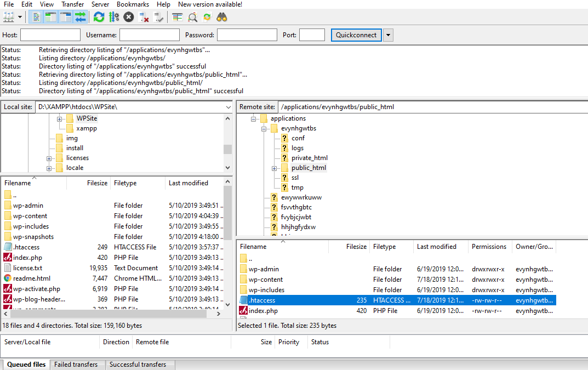Disconnect from the current server
This screenshot has width=588, height=370.
pyautogui.click(x=144, y=17)
